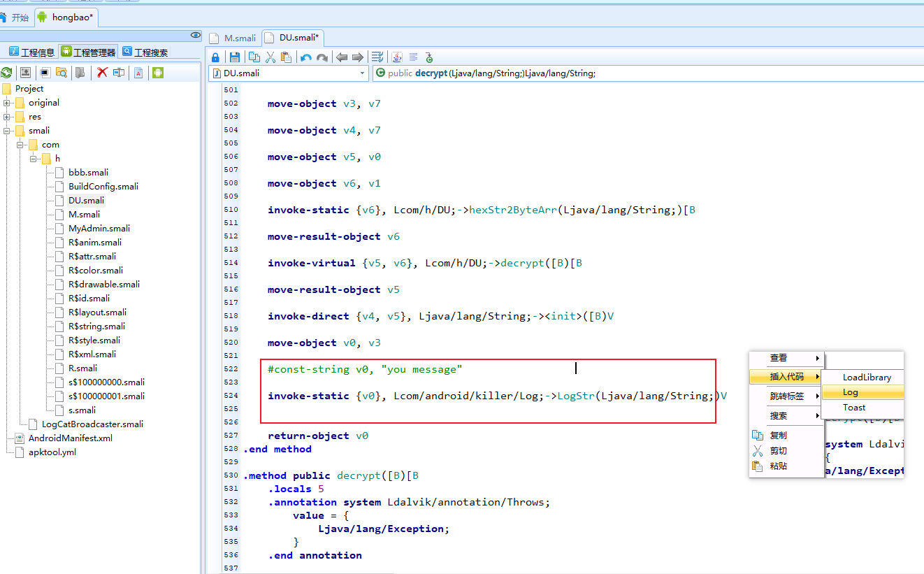Collapse the com folder node
Screen dimensions: 924x574
tap(20, 145)
